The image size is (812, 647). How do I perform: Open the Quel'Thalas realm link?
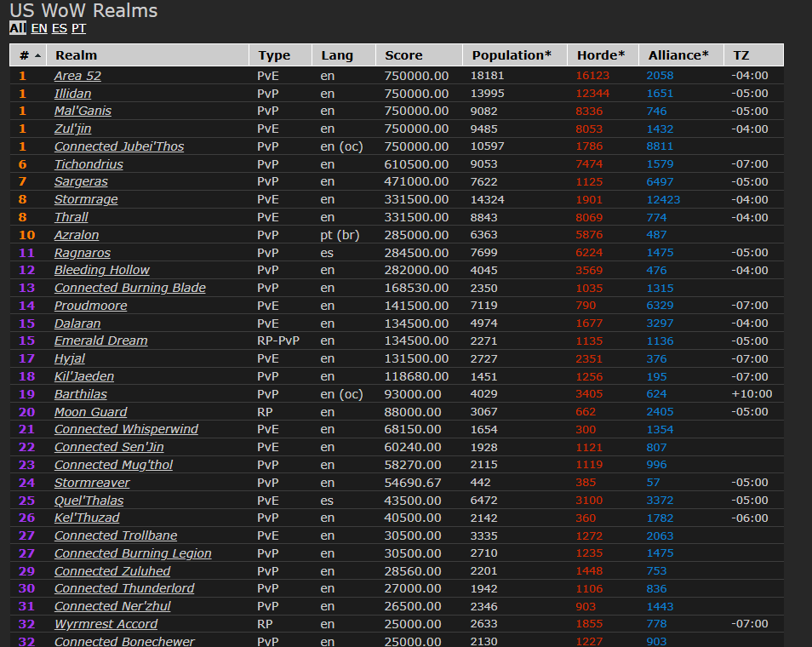[x=89, y=501]
